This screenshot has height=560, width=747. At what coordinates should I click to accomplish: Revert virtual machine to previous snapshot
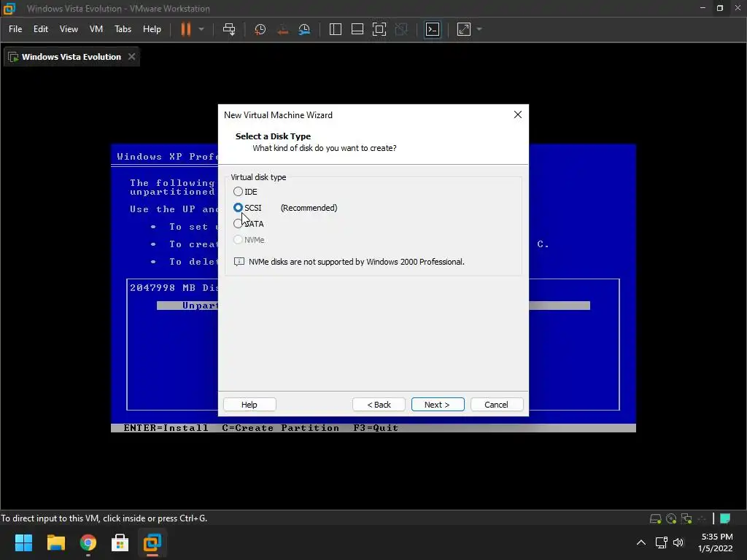coord(282,29)
